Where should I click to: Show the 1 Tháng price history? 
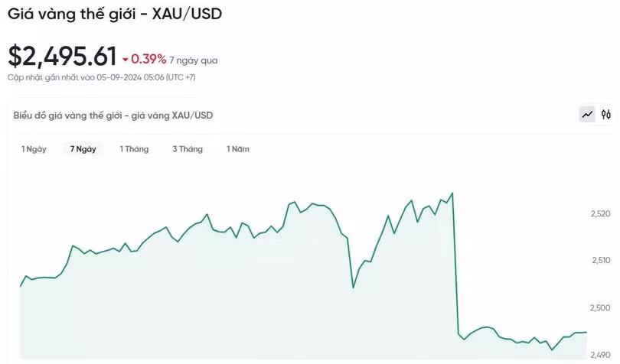tap(134, 149)
